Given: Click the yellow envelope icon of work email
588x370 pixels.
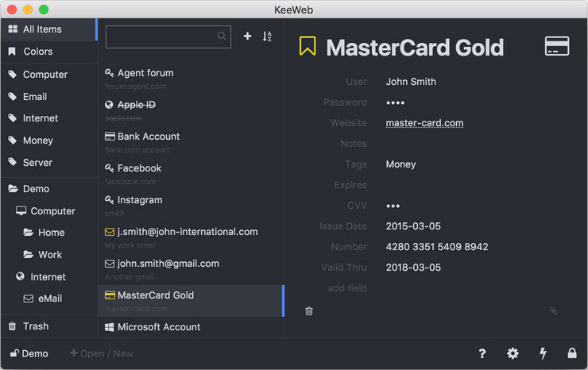Looking at the screenshot, I should coord(110,232).
